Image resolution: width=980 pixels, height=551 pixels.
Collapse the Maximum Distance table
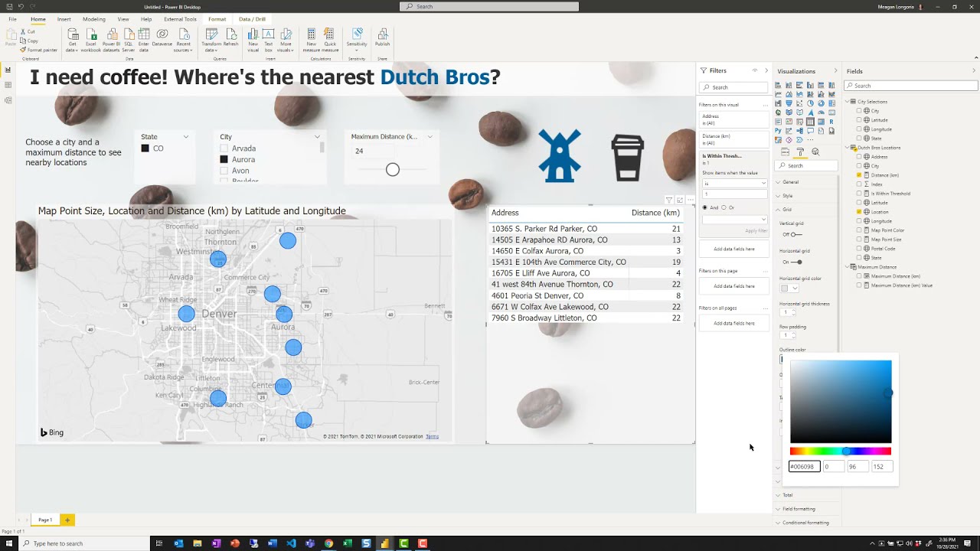(848, 267)
